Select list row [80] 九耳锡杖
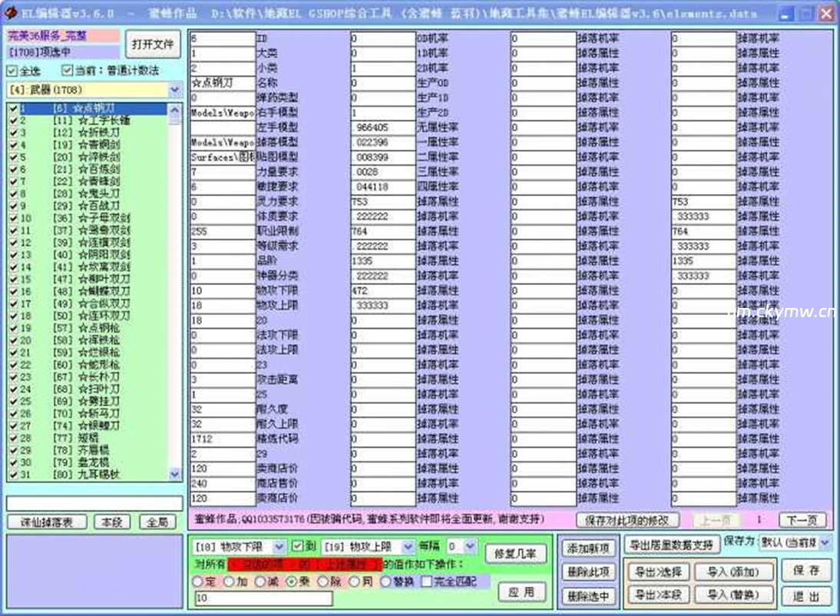The height and width of the screenshot is (616, 840). (88, 475)
